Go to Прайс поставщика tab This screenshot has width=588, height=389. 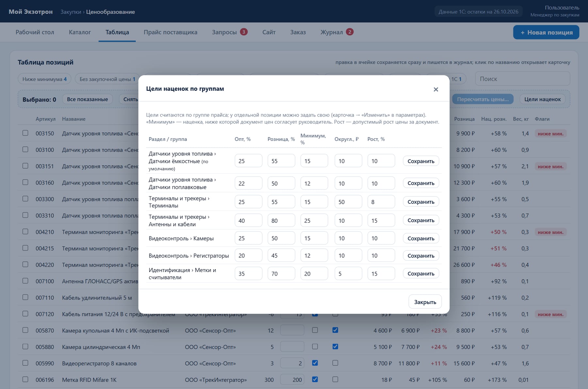pos(171,32)
